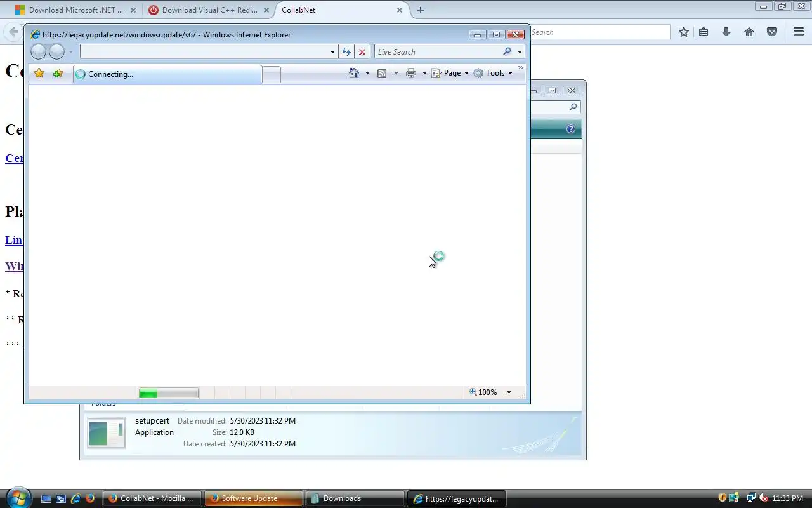Click the Downloads window help icon
812x508 pixels.
(x=570, y=129)
